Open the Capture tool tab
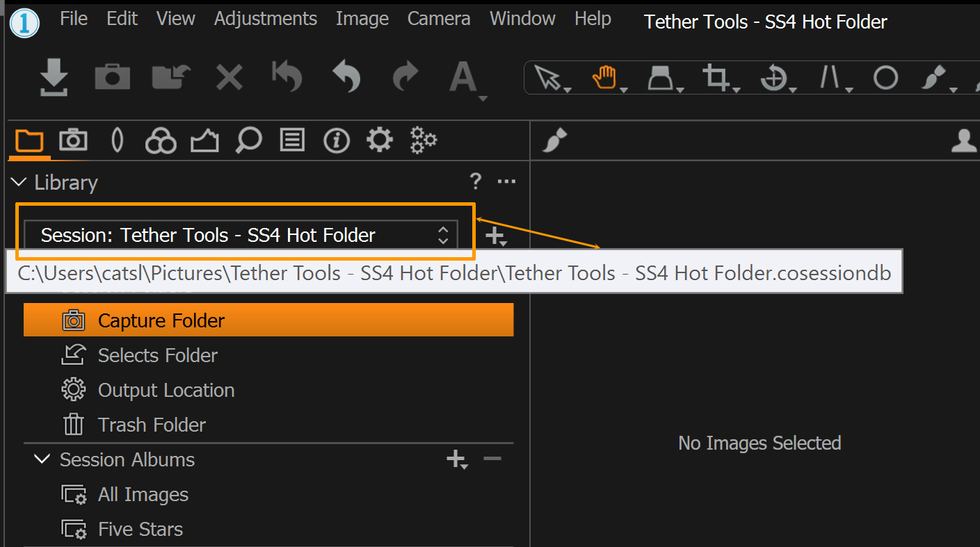 (73, 140)
